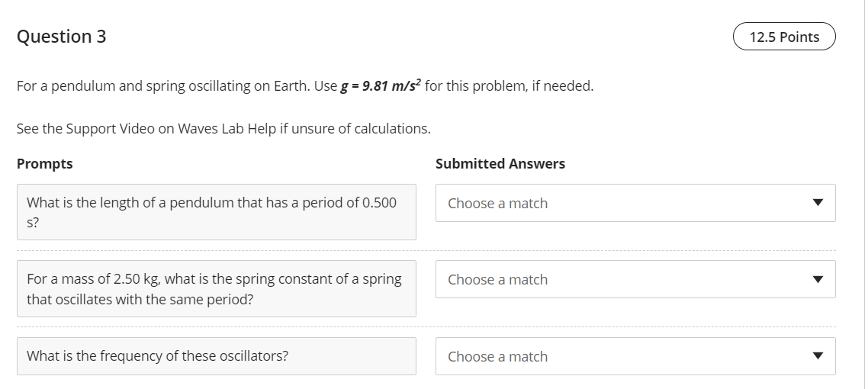Image resolution: width=868 pixels, height=389 pixels.
Task: Click the Prompts column header
Action: [x=45, y=164]
